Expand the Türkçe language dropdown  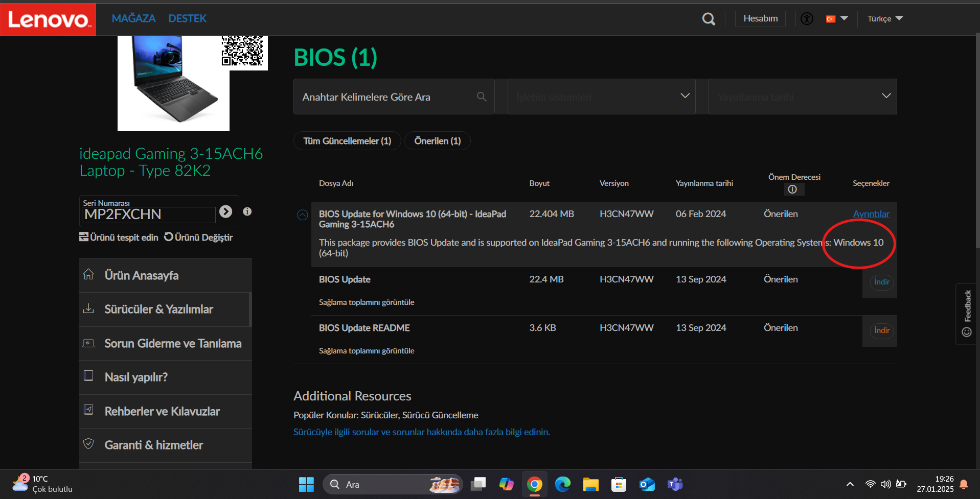click(885, 19)
